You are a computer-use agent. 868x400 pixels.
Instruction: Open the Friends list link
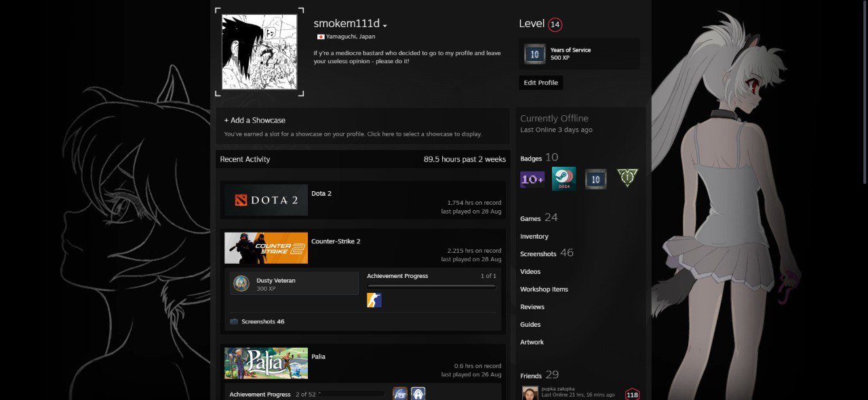531,376
